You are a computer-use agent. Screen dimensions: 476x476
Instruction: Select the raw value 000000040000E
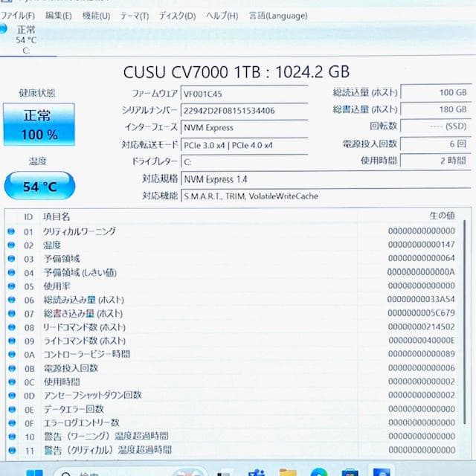coord(422,341)
